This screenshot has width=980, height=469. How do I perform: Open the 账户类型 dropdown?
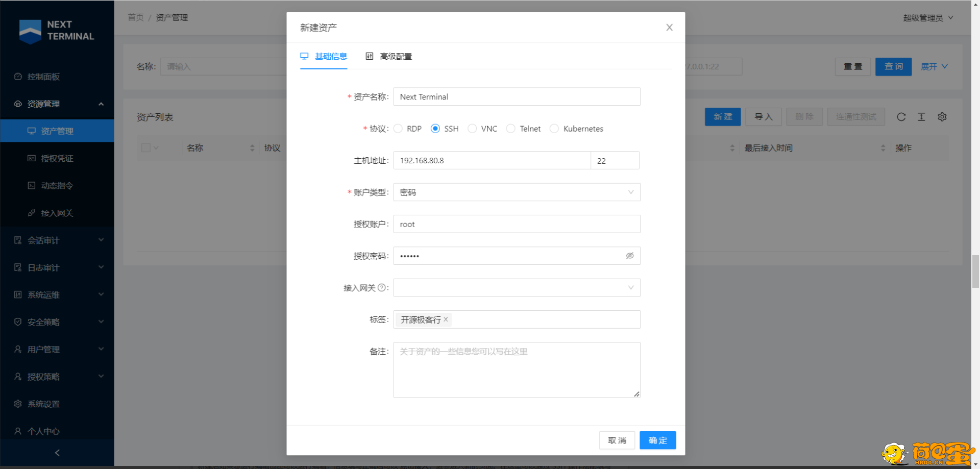pos(517,192)
